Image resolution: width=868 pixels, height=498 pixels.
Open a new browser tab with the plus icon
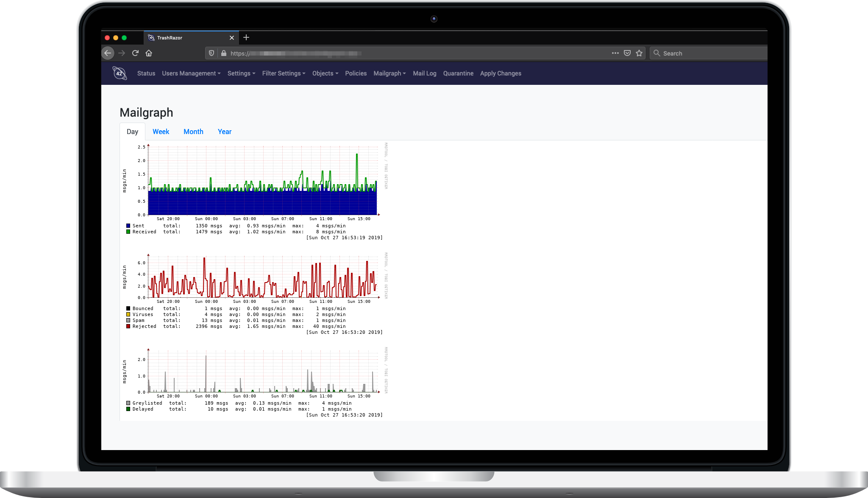coord(246,38)
